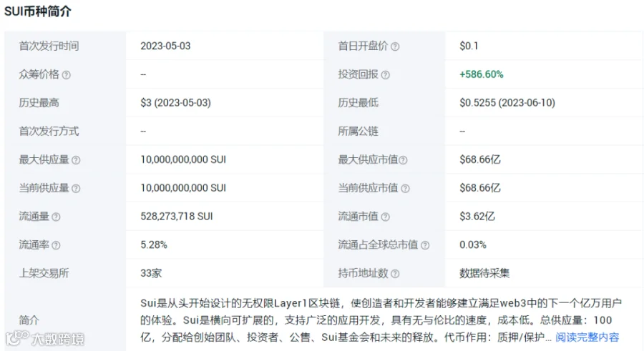Select the 0.03% global share value
This screenshot has height=351, width=644.
pos(473,244)
